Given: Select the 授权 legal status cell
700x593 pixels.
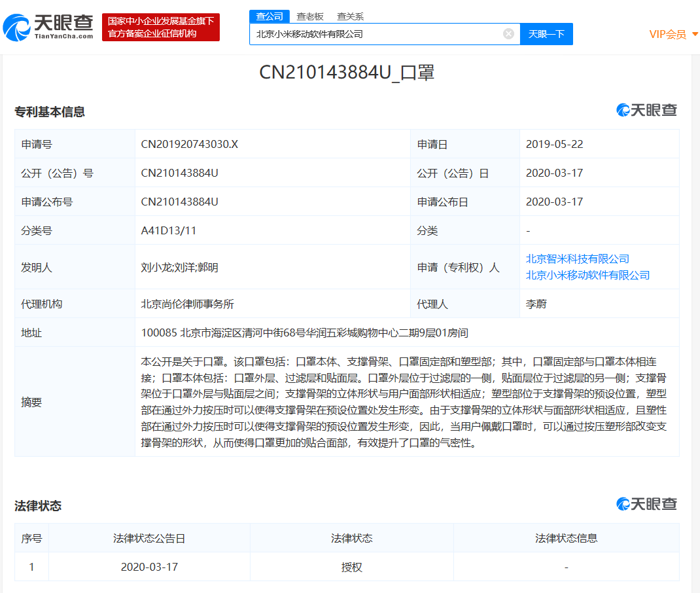Looking at the screenshot, I should point(351,567).
